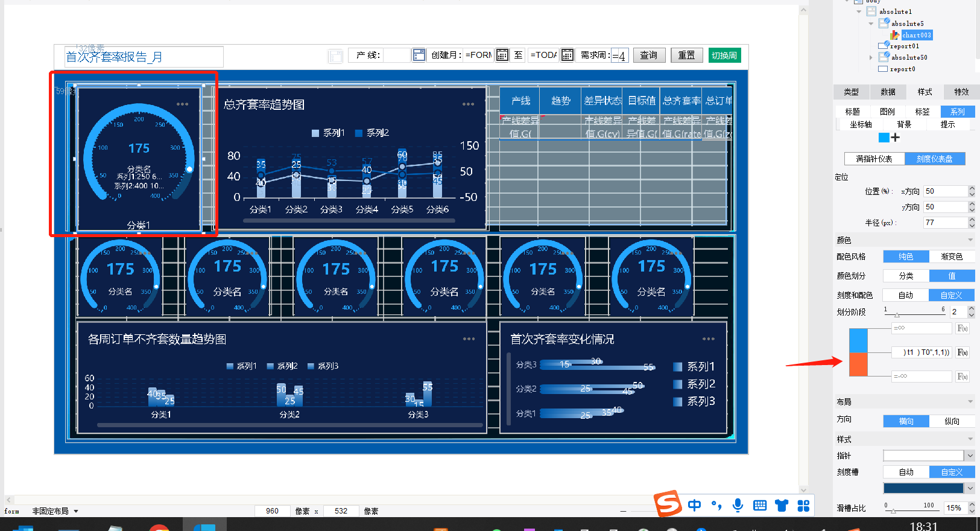
Task: Set 刻度槽 to 自动
Action: tap(906, 472)
